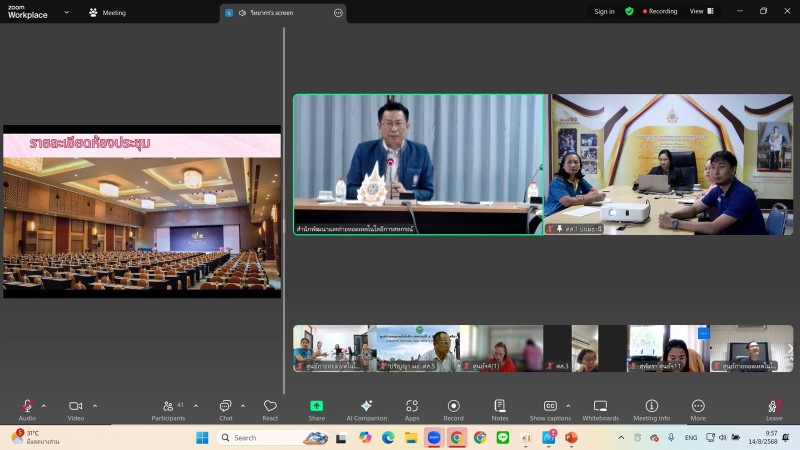
Task: Open the View layout dropdown
Action: click(701, 11)
